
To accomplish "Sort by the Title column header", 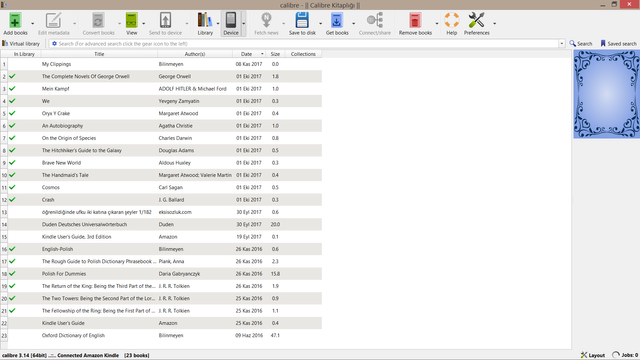I will click(99, 54).
